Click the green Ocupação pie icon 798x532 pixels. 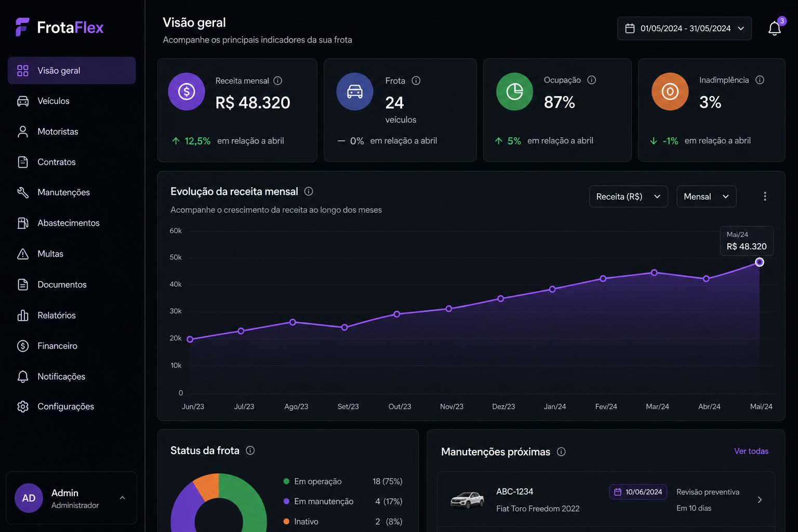point(515,91)
